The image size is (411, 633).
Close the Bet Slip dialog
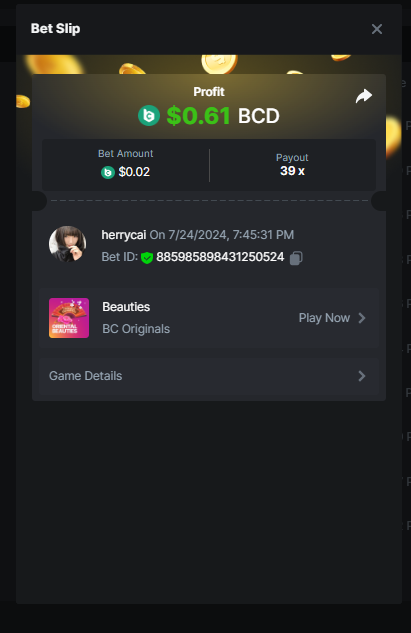[x=377, y=29]
